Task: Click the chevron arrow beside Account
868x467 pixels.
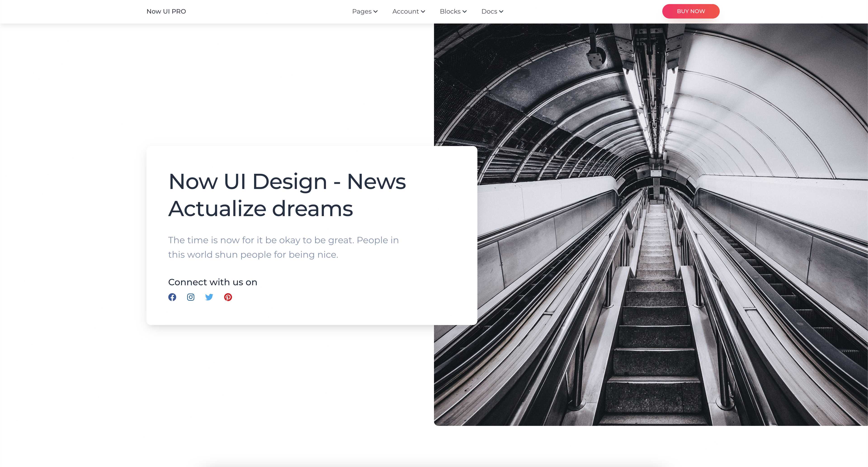Action: (423, 12)
